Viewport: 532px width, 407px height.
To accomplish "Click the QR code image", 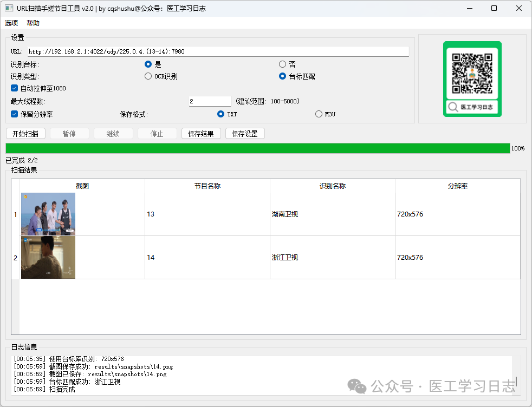I will (472, 73).
